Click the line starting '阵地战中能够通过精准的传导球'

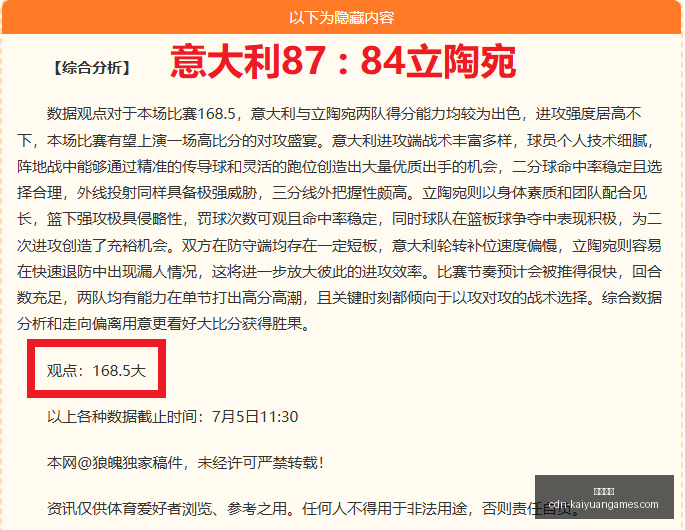coord(339,167)
